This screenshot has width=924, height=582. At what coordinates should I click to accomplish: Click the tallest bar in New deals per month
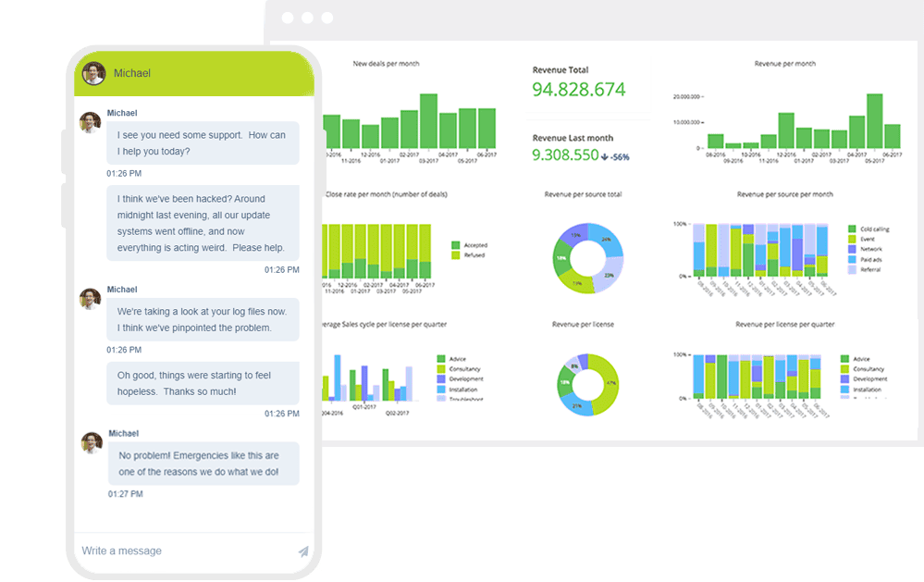coord(428,120)
